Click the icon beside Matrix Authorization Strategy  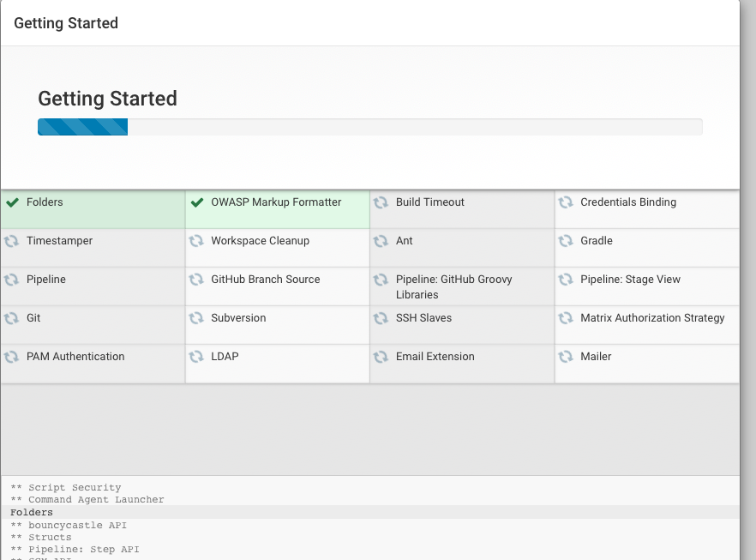coord(566,318)
